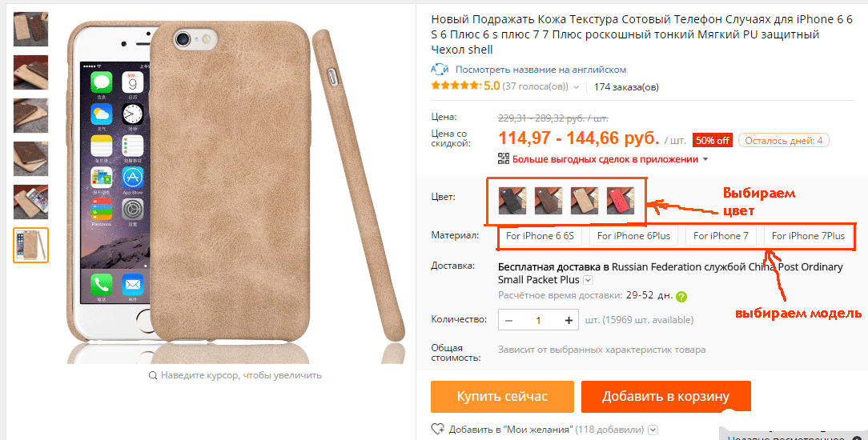This screenshot has width=868, height=440.
Task: Expand the votes dropdown arrow next to rating
Action: tap(577, 87)
